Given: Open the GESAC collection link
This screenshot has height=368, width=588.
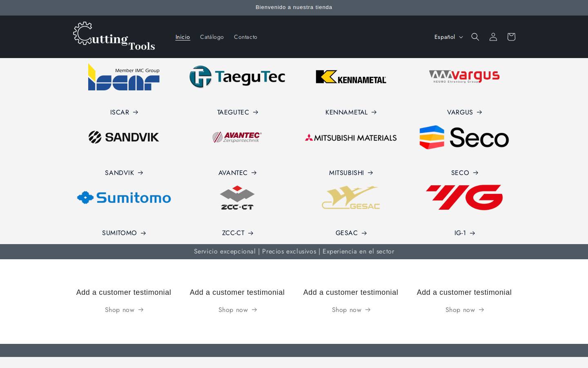Looking at the screenshot, I should [351, 233].
